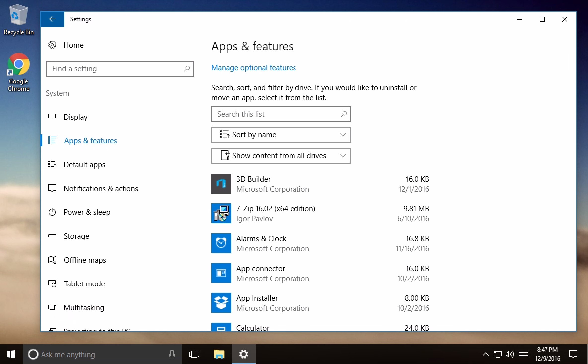Screen dimensions: 588x364
Task: Click the App Installer icon
Action: pyautogui.click(x=221, y=303)
